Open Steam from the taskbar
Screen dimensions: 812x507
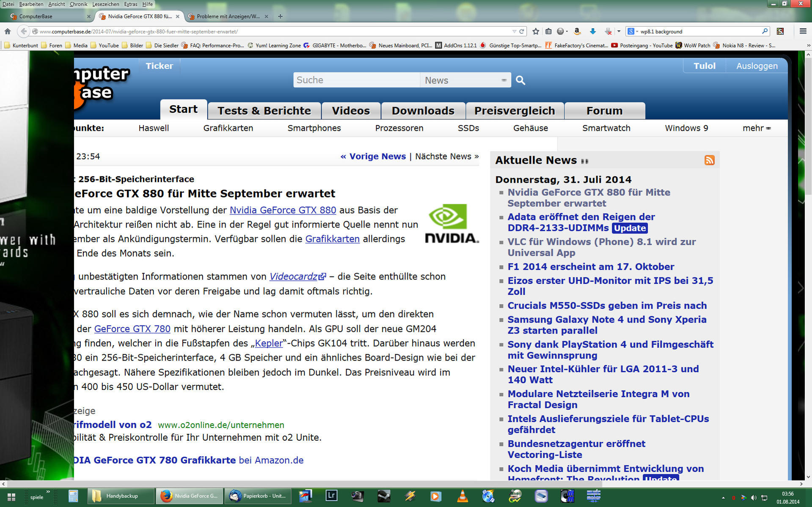[384, 496]
